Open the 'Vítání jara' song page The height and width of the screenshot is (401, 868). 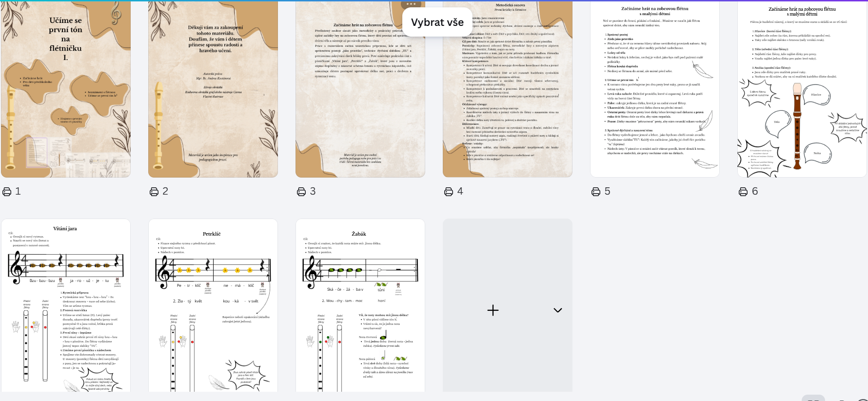coord(66,305)
